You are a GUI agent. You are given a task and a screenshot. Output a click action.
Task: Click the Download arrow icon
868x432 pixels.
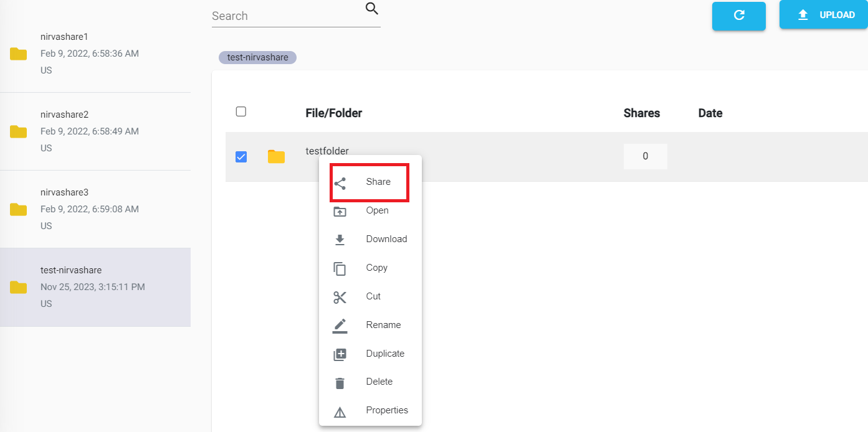click(x=340, y=239)
